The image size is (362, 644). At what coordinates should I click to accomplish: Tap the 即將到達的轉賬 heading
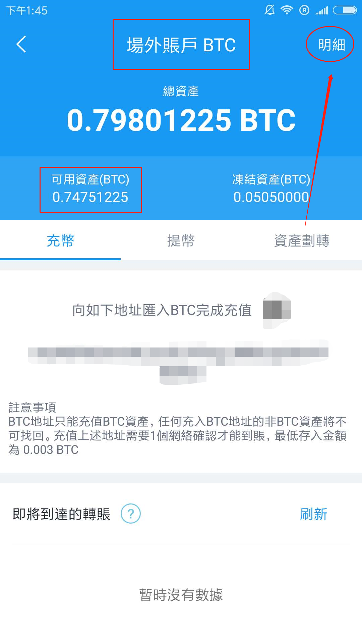point(61,514)
